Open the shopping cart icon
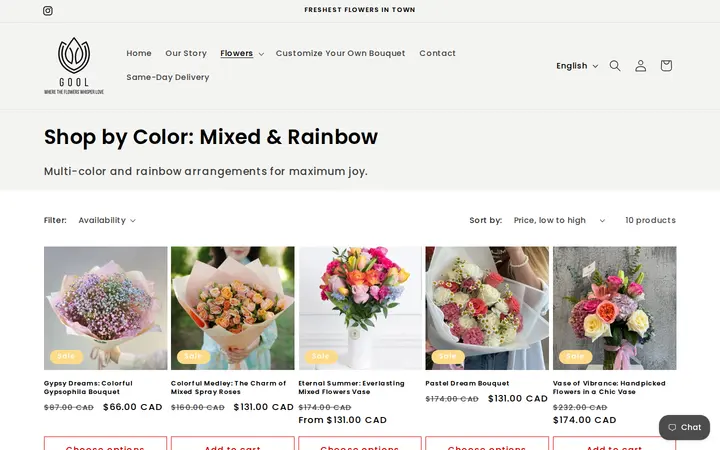Viewport: 720px width, 450px height. point(666,66)
